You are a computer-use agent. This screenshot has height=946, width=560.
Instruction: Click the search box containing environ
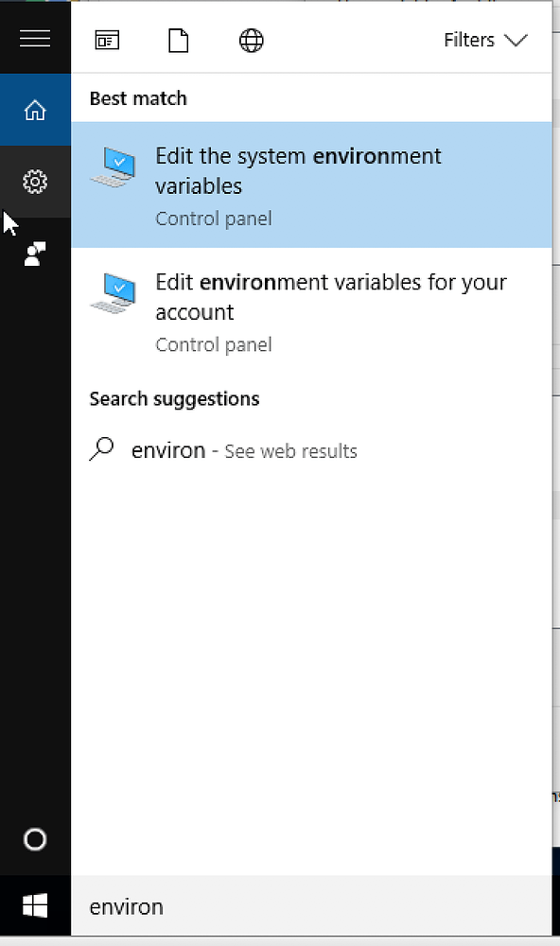[311, 906]
